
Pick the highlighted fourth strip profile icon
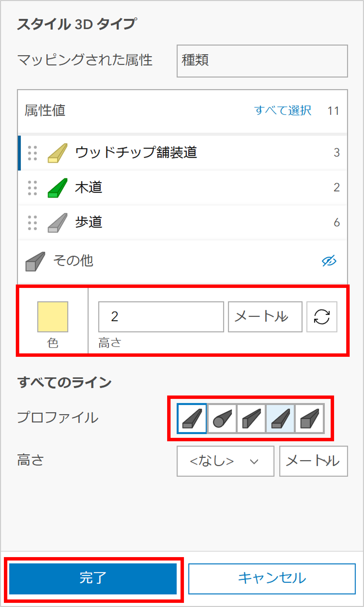tap(280, 418)
